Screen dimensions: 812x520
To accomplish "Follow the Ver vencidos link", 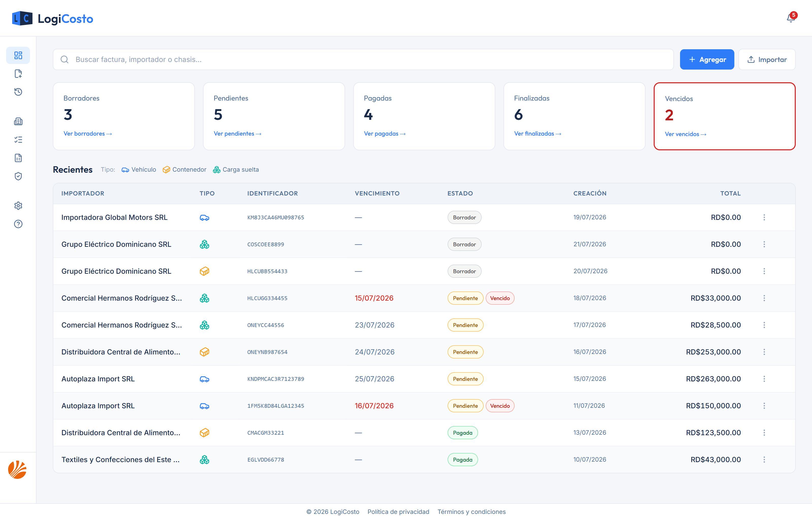I will [x=685, y=134].
